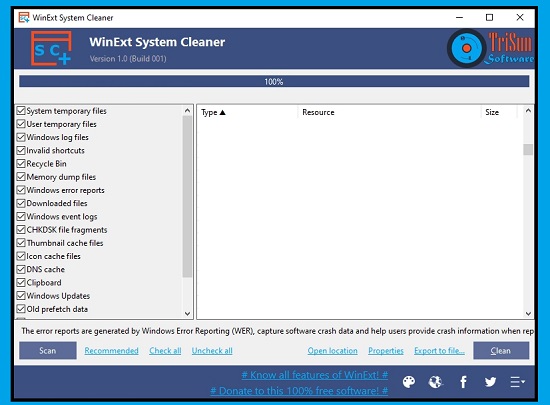Click the TriSun Software logo
The width and height of the screenshot is (550, 405).
(490, 48)
